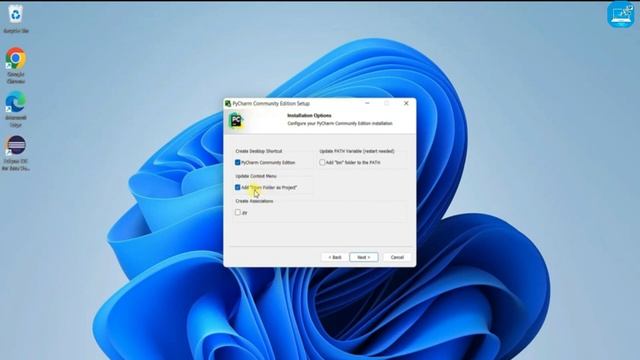
Task: Click the "Update Context Menu" group label
Action: 256,176
